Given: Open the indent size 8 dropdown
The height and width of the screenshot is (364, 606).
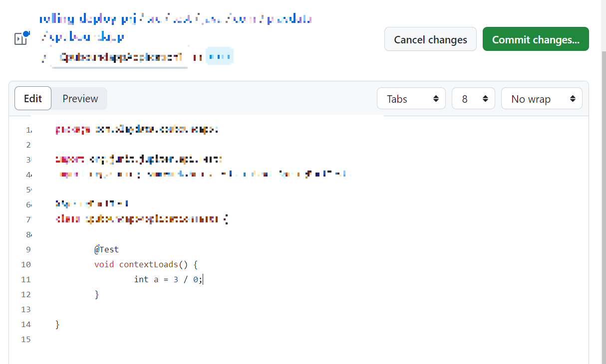Looking at the screenshot, I should (473, 99).
